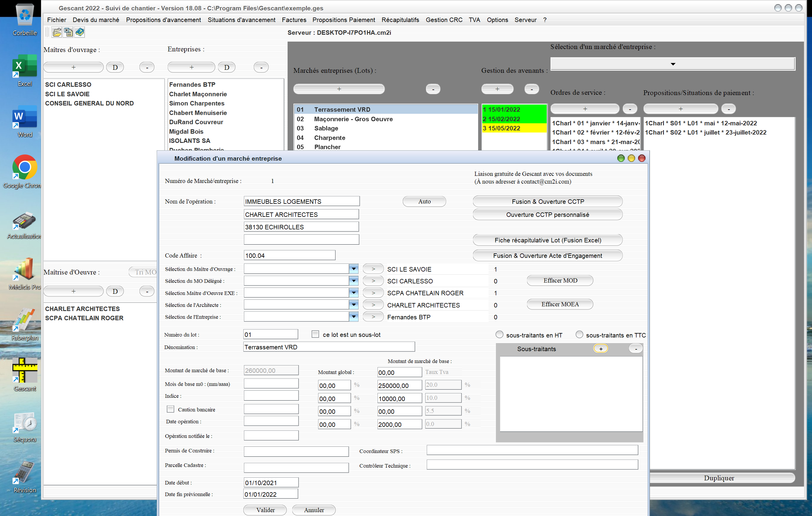Check 'ce lot est un sous-lot'
The image size is (812, 516).
315,334
